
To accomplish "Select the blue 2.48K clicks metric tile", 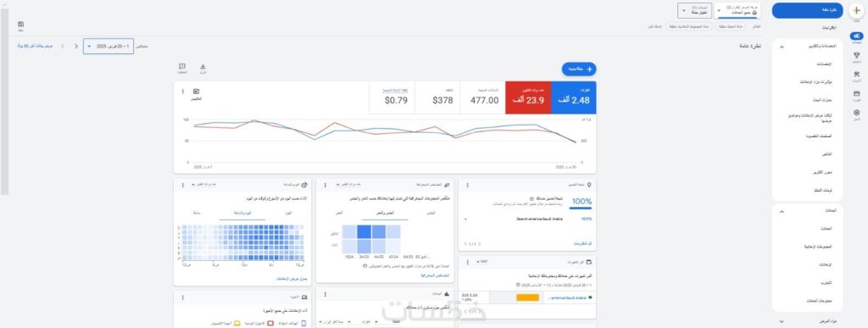I will 574,98.
